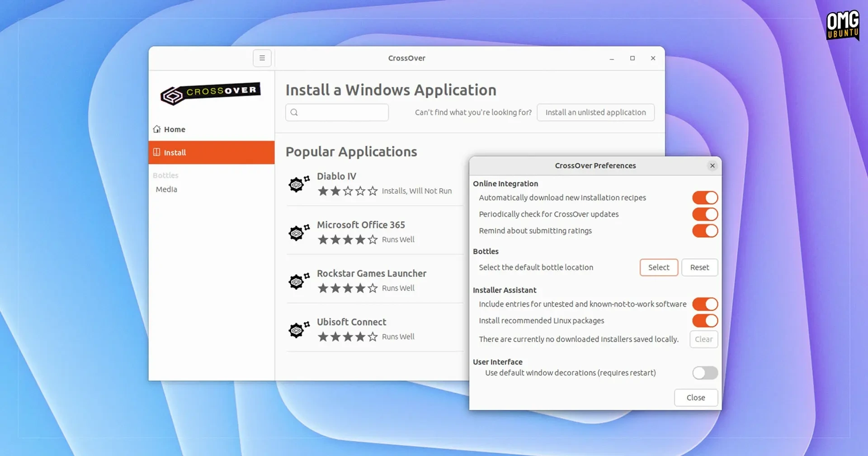Click the Diablo IV application icon
868x456 pixels.
tap(299, 184)
